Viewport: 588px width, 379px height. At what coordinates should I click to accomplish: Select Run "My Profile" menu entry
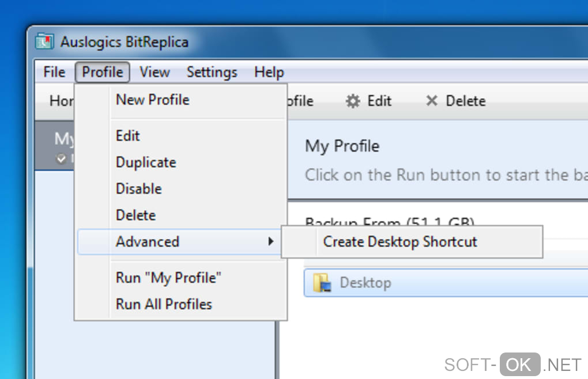[168, 278]
